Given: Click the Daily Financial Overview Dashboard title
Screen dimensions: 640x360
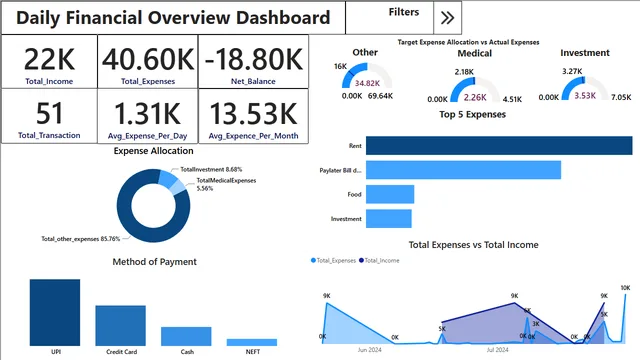Looking at the screenshot, I should point(173,18).
